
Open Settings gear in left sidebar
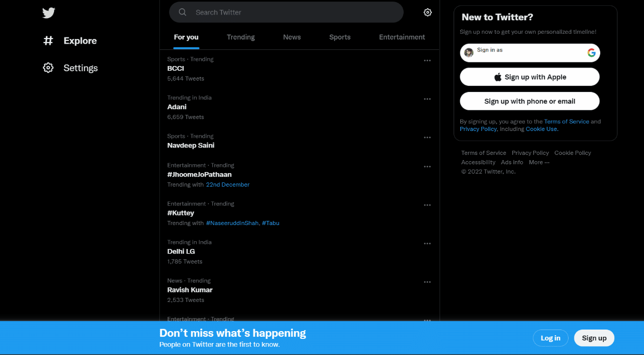(x=48, y=68)
